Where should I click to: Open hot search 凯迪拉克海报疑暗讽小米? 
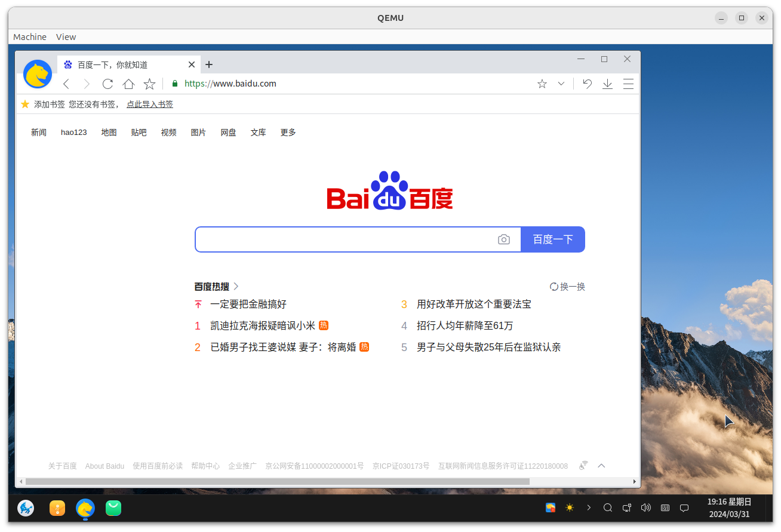[263, 326]
